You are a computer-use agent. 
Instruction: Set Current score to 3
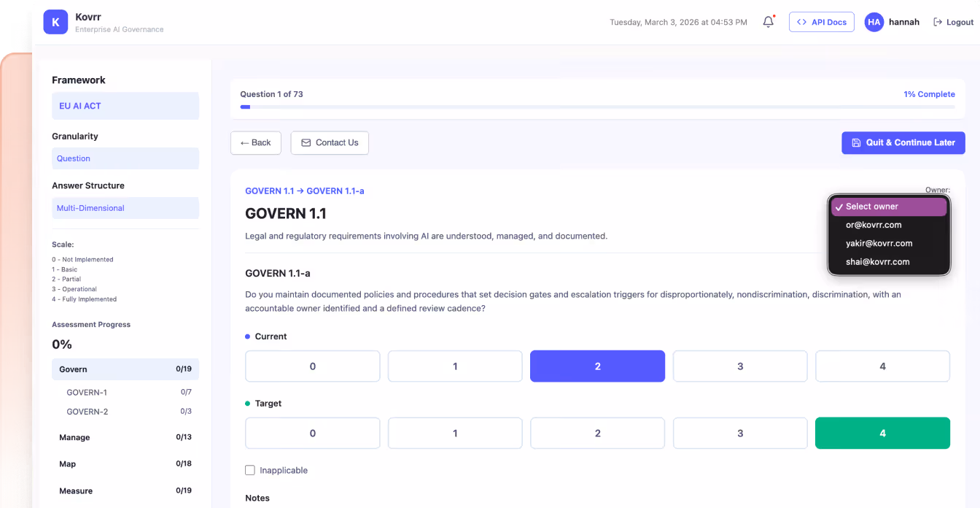tap(740, 366)
